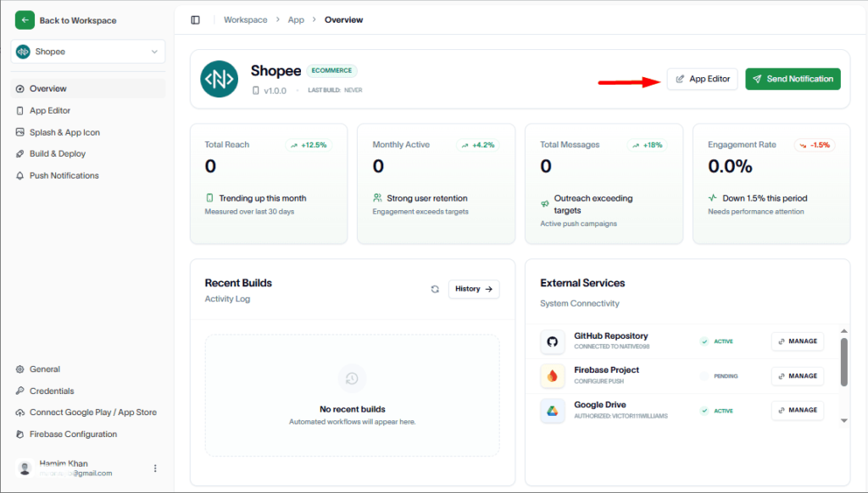Click the Firebase Project PENDING status
868x493 pixels.
tap(719, 376)
